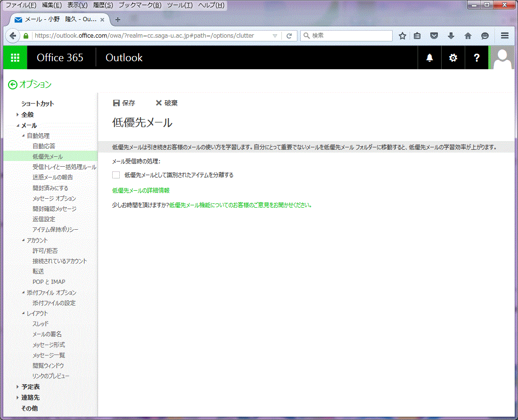The height and width of the screenshot is (420, 518).
Task: Click the user profile avatar
Action: tap(502, 57)
